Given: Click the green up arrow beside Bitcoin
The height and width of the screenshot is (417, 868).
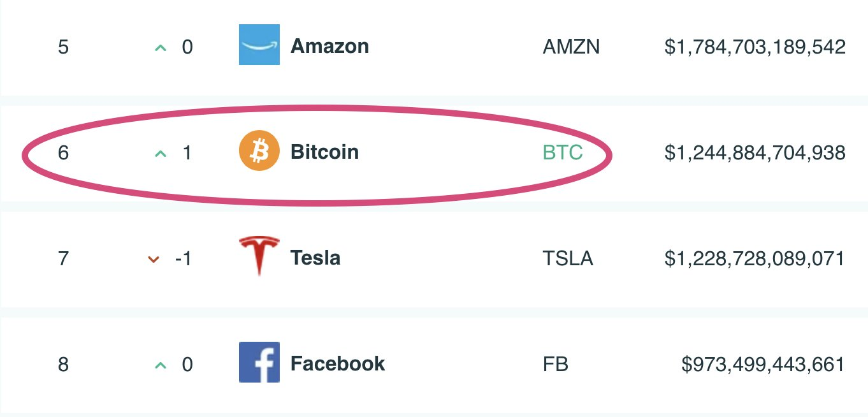Looking at the screenshot, I should coord(161,153).
